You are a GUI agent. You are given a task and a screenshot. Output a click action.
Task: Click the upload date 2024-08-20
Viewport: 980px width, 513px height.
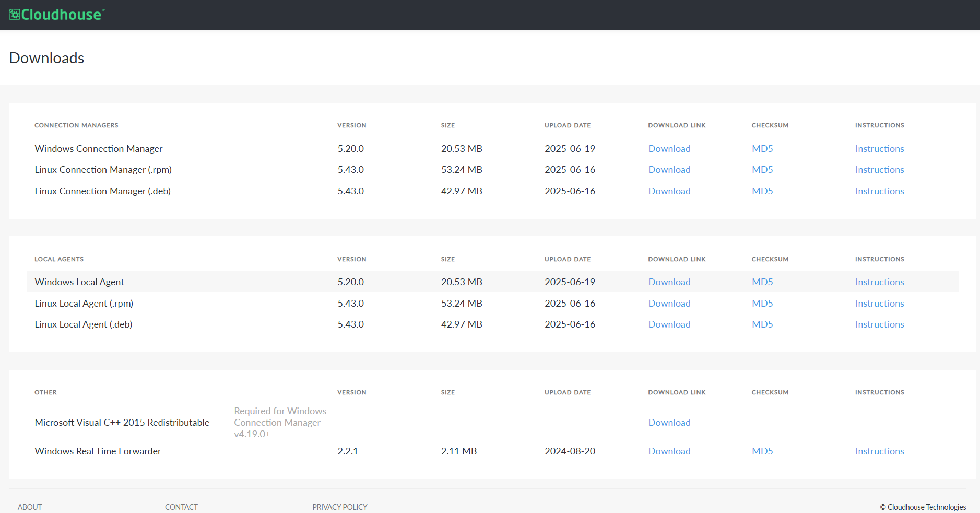point(570,451)
